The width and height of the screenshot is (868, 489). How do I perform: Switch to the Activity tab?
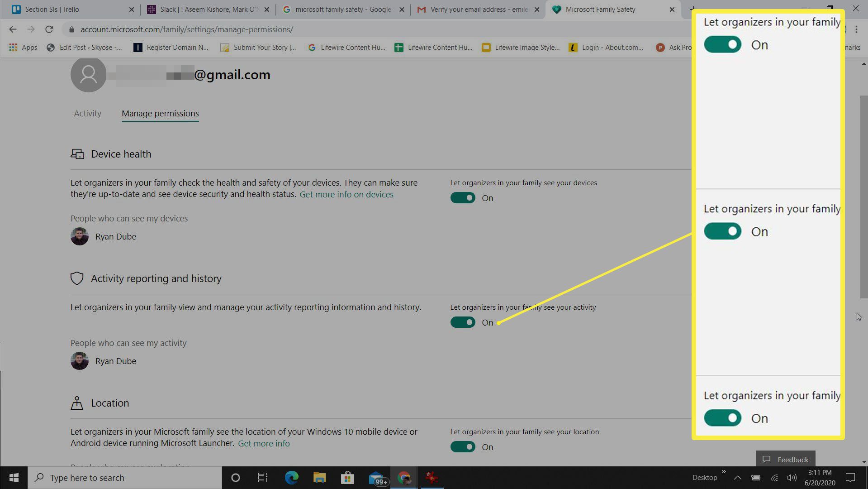click(88, 113)
